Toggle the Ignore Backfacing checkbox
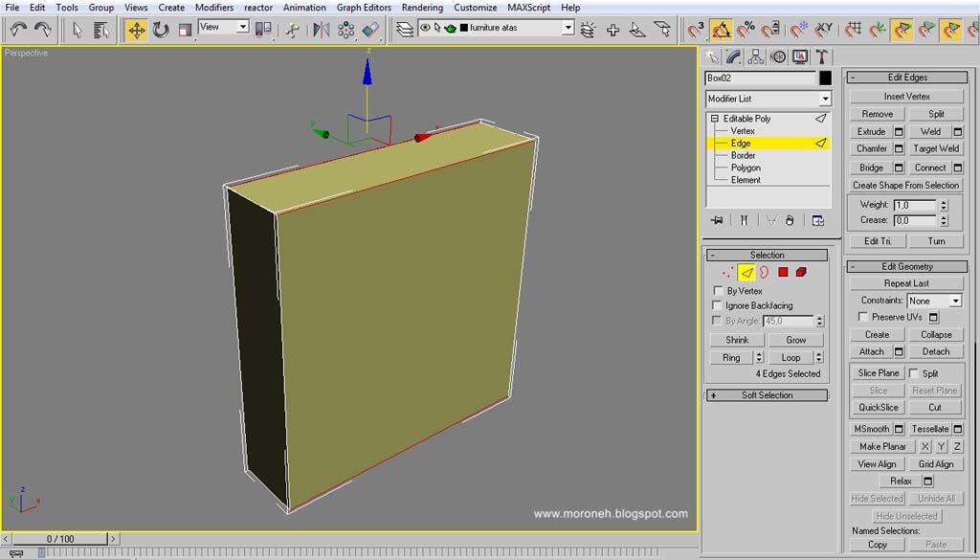This screenshot has height=560, width=980. [719, 305]
